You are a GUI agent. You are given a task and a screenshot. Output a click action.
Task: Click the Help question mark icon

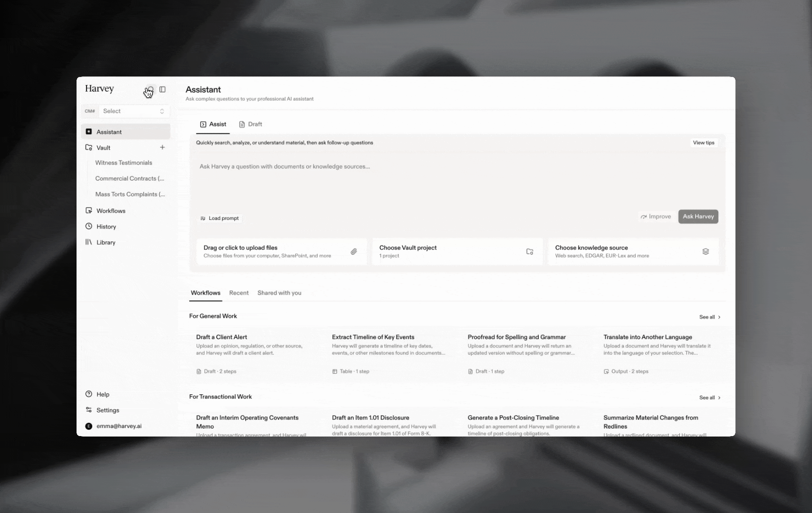click(x=88, y=394)
